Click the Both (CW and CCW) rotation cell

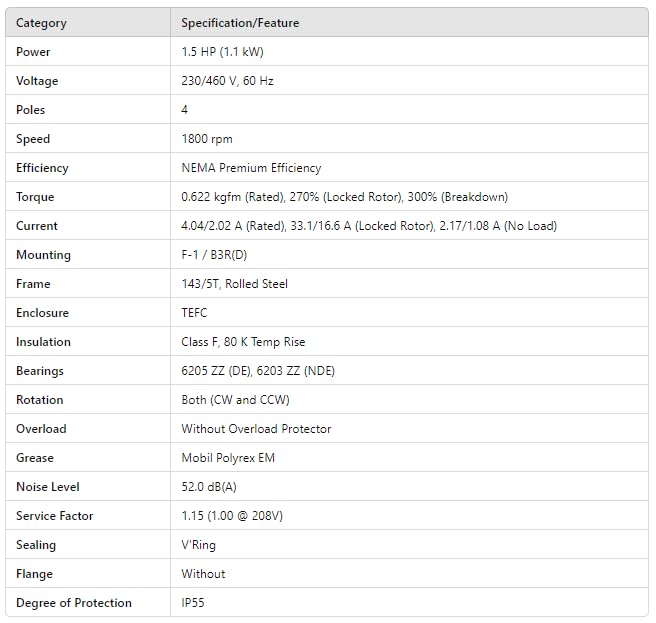tap(235, 400)
